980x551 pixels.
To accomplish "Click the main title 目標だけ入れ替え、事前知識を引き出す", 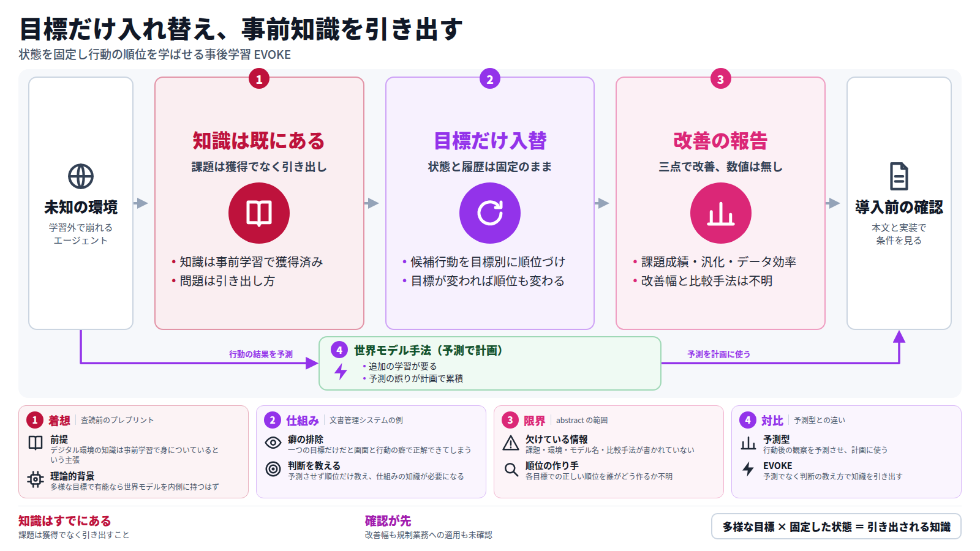I will [241, 29].
